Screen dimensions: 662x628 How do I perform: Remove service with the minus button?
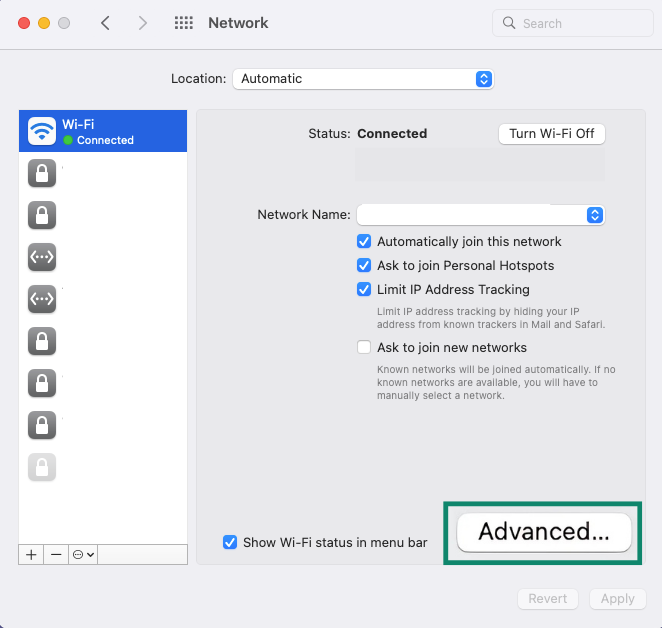click(x=56, y=554)
